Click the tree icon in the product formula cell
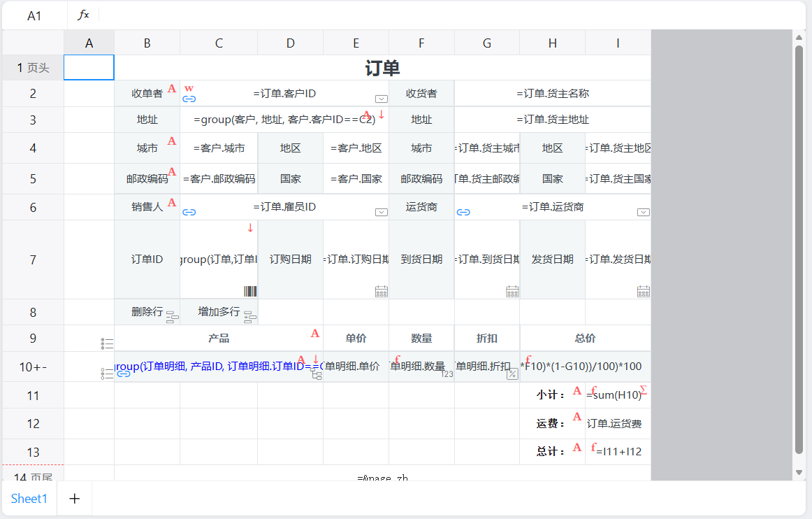 pyautogui.click(x=317, y=374)
